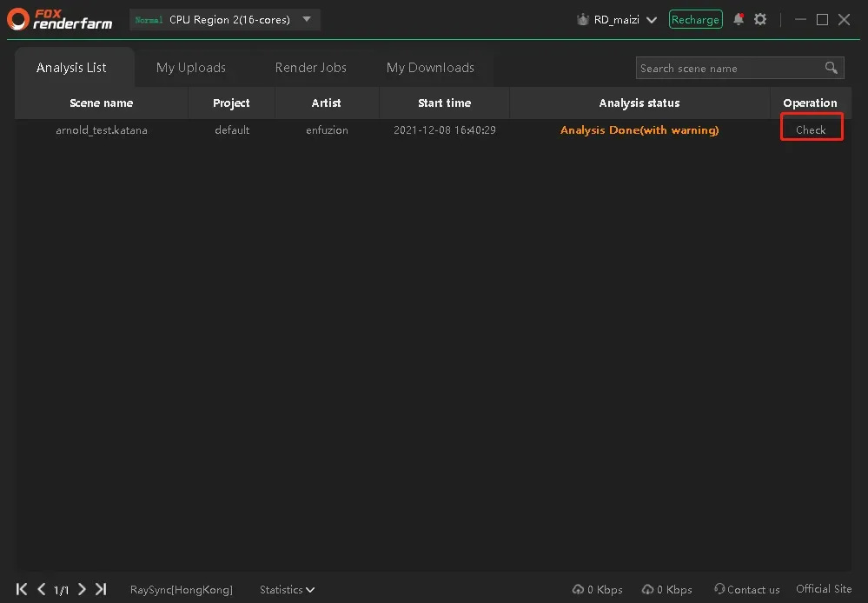Click the Fox Renderfarm logo
868x603 pixels.
[60, 19]
